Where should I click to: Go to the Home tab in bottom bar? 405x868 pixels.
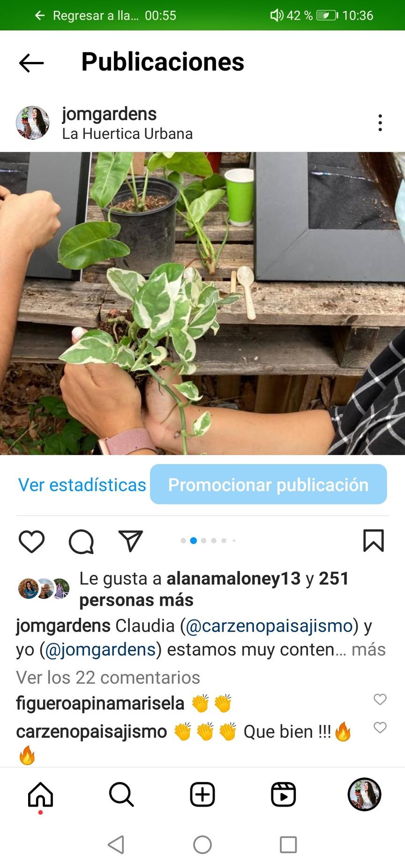41,795
